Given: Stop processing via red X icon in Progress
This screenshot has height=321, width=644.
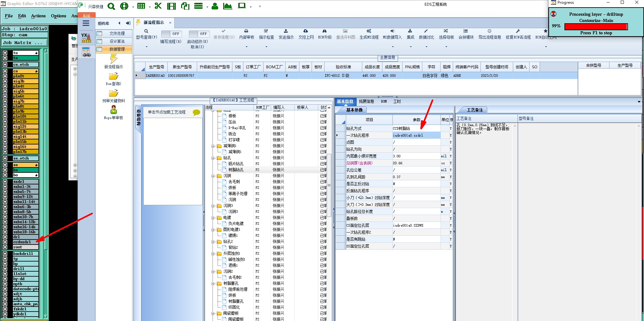Looking at the screenshot, I should 553,14.
